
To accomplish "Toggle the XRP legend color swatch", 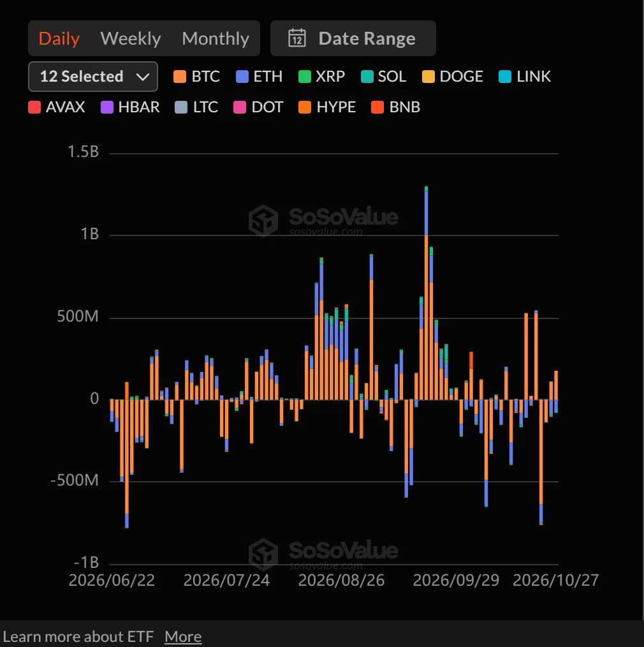I will [x=304, y=77].
